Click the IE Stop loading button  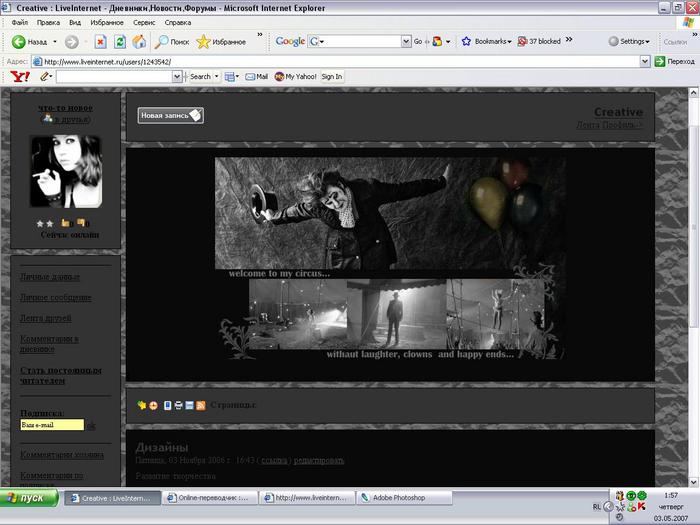coord(100,42)
